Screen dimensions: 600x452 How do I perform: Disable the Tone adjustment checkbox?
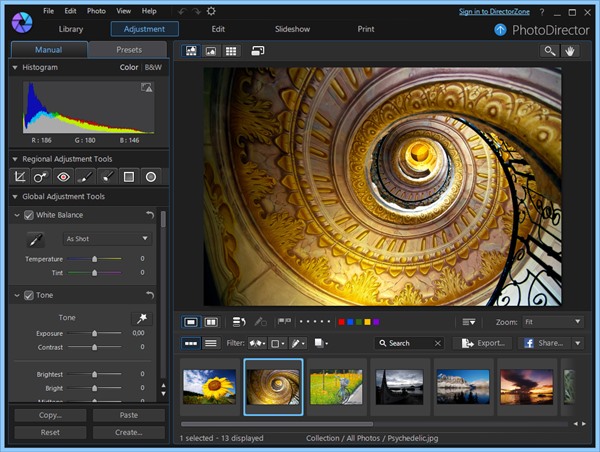point(28,295)
